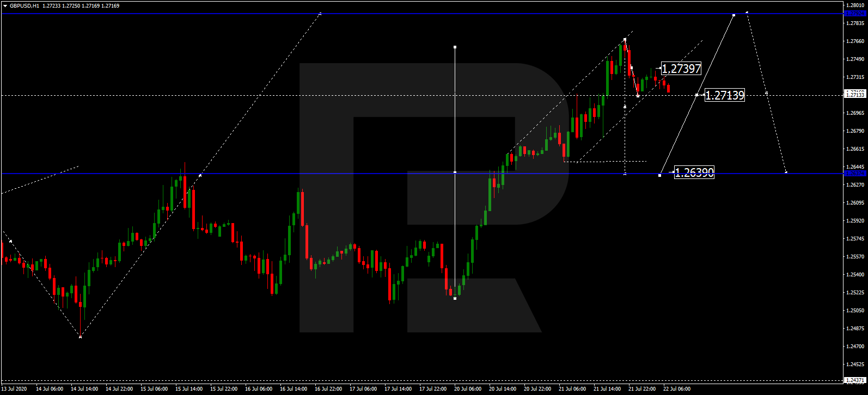Screen dimensions: 868x395
Task: Select the anchor at the 21 Jul price peak
Action: point(625,40)
